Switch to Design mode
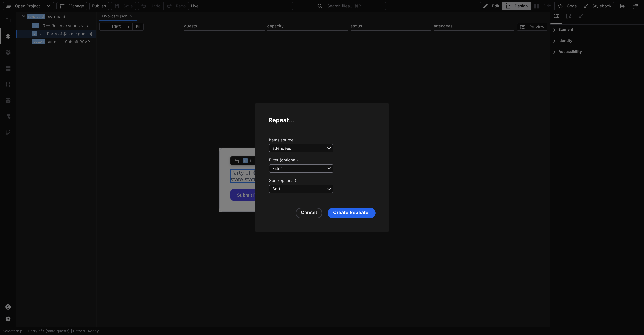The height and width of the screenshot is (335, 644). point(517,6)
